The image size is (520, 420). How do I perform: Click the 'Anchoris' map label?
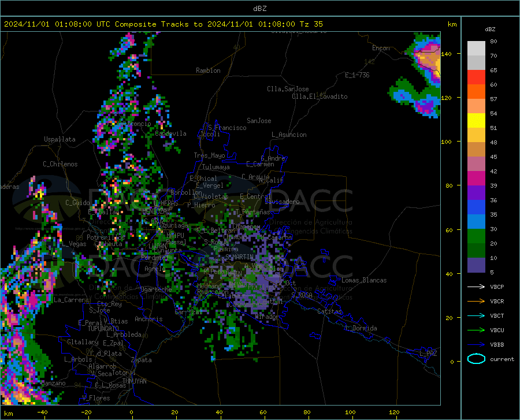[x=148, y=319]
